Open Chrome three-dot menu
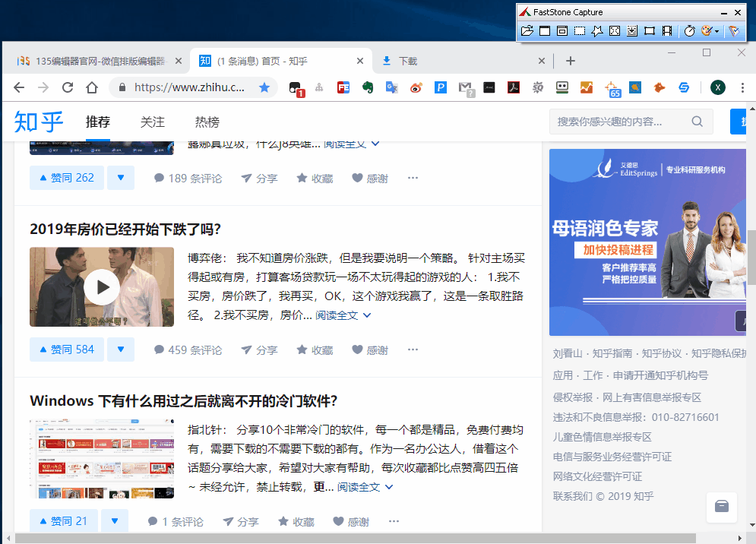This screenshot has height=544, width=756. click(x=742, y=87)
